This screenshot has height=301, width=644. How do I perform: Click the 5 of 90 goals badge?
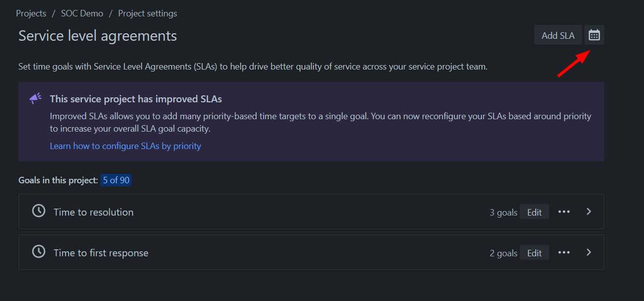116,180
